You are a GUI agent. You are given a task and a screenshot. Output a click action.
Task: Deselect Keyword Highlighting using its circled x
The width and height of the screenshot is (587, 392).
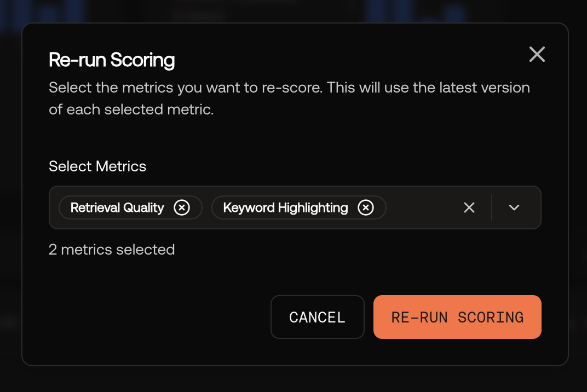click(366, 207)
